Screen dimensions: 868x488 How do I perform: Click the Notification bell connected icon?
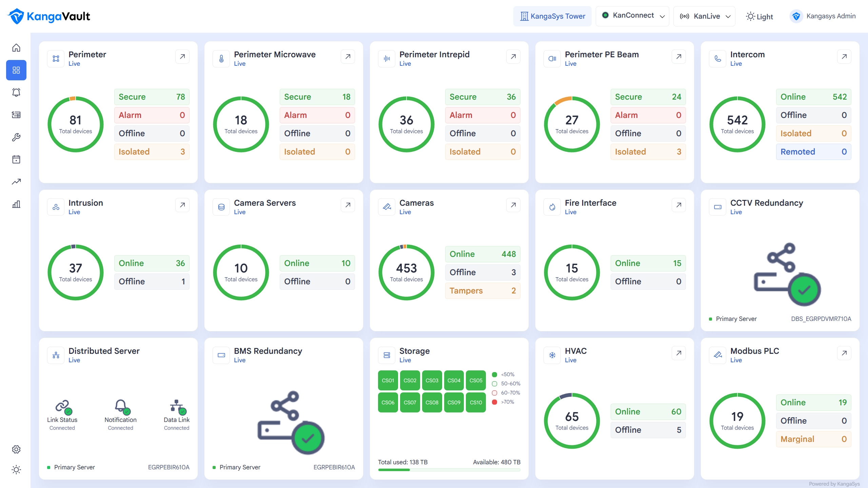[x=122, y=407]
